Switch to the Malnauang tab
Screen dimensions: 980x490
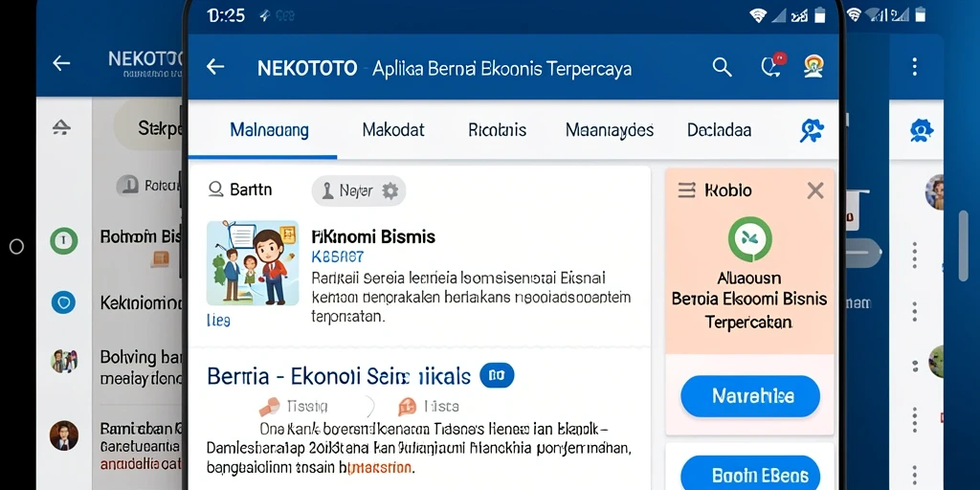click(269, 130)
